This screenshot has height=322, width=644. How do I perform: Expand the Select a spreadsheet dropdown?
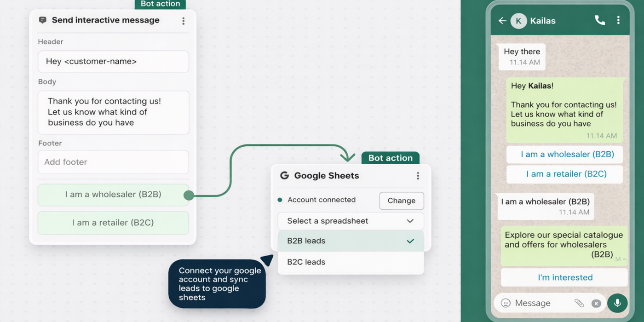351,221
